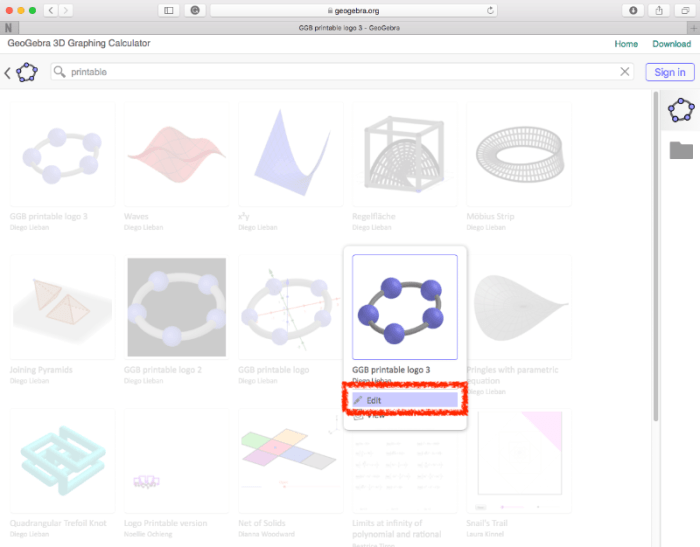Open the Net of Solids thumbnail
700x547 pixels.
[x=291, y=460]
